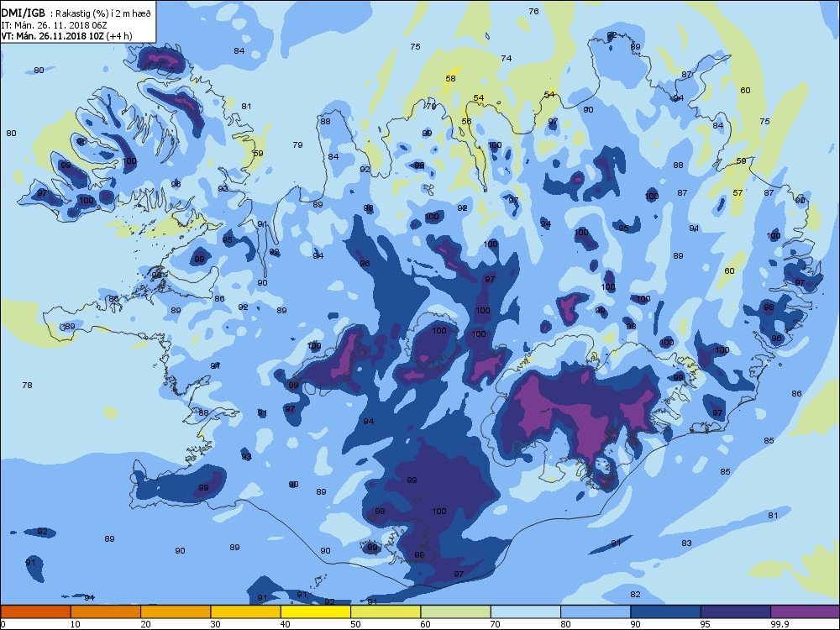The image size is (840, 630).
Task: Select the '56' humidity value on north coast
Action: tap(466, 121)
